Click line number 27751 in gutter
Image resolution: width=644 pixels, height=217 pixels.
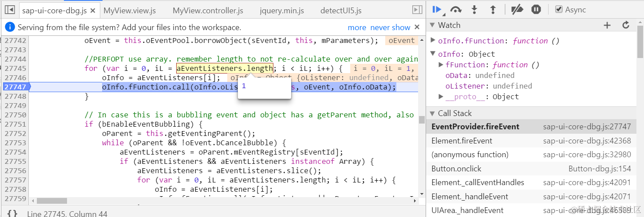pos(16,124)
